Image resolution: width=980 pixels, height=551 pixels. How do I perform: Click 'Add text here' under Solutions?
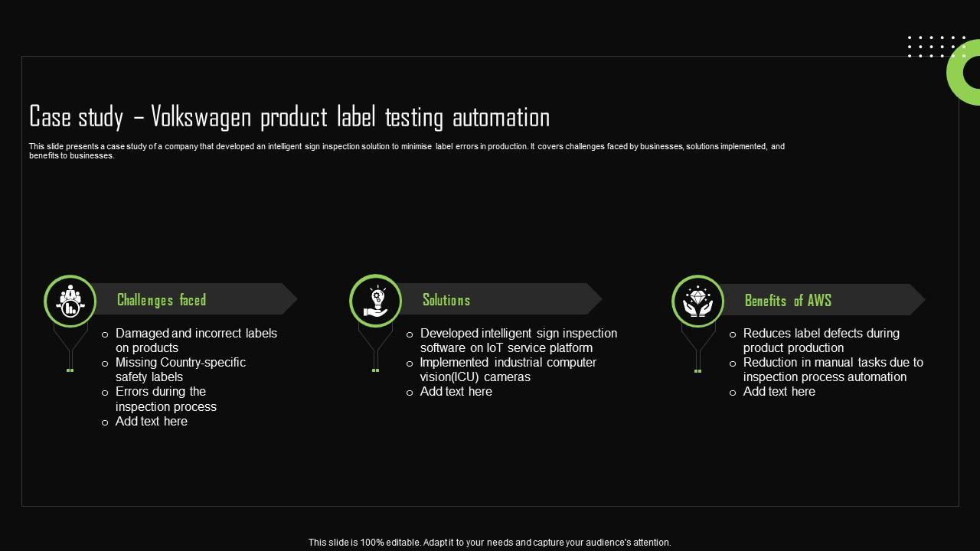tap(456, 392)
